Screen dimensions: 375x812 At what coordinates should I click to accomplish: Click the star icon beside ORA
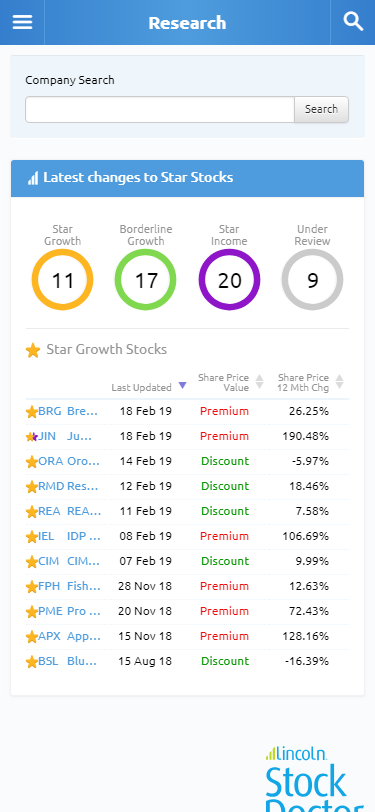[x=32, y=461]
